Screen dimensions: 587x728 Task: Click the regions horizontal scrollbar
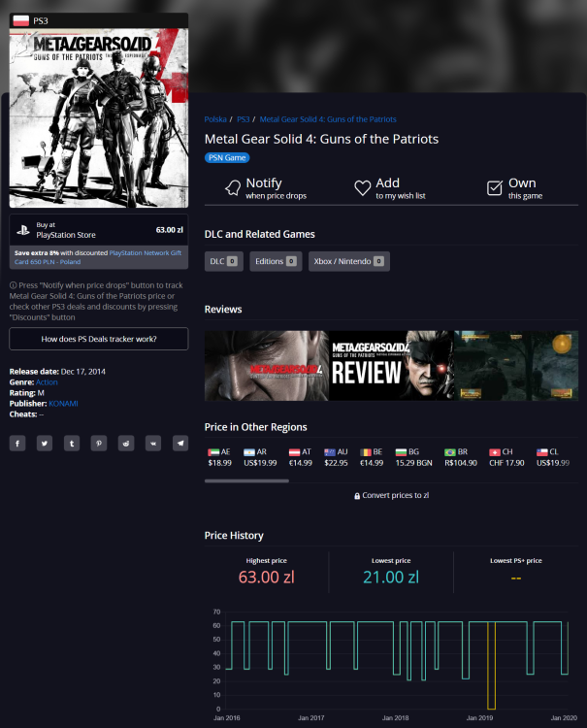pos(246,481)
